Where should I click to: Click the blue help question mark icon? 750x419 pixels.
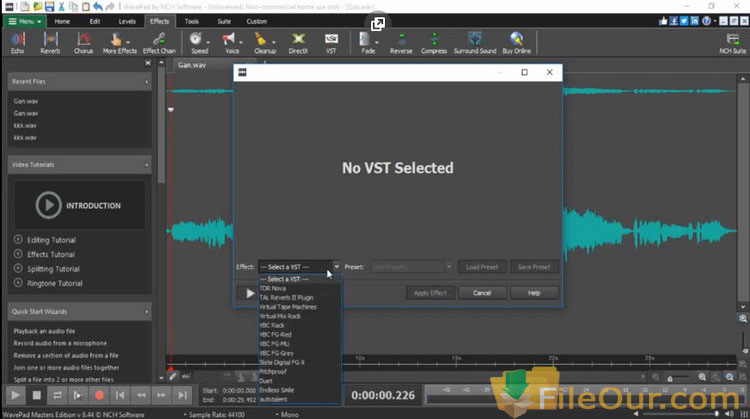(706, 21)
